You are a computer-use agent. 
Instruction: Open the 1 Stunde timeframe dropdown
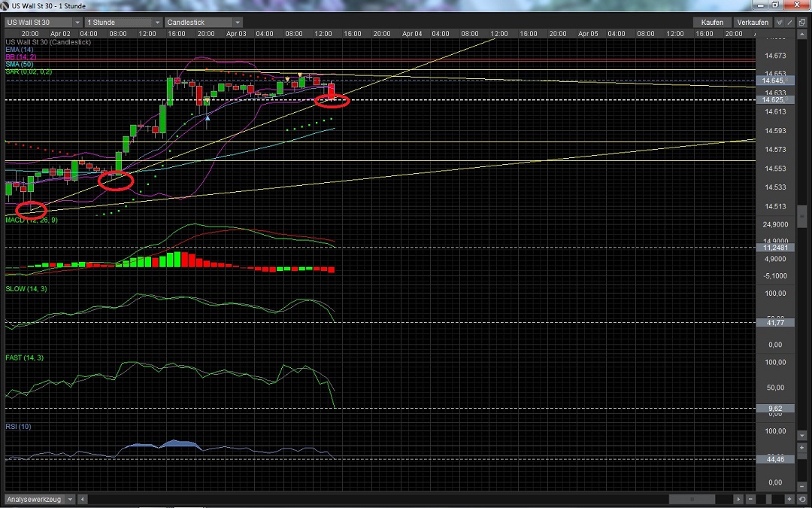click(x=124, y=23)
